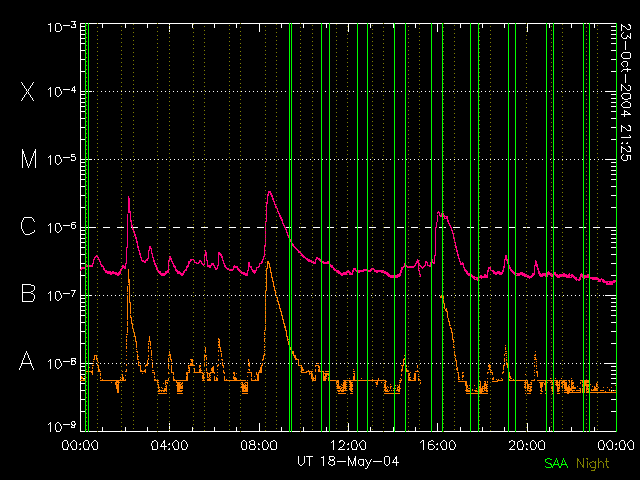The height and width of the screenshot is (480, 640).
Task: Click the 10^-8 y-axis tick label
Action: 62,362
